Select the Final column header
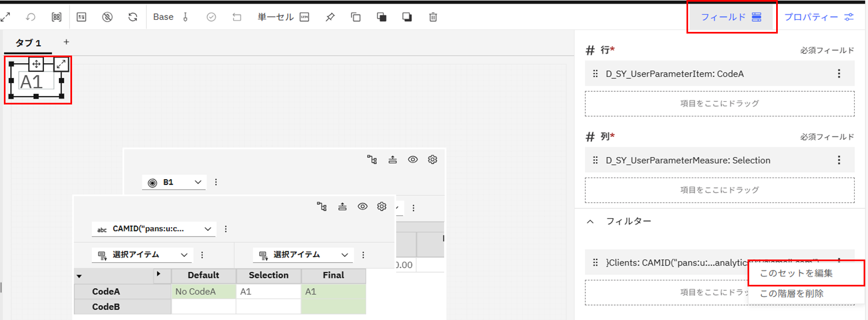The image size is (868, 320). coord(333,275)
